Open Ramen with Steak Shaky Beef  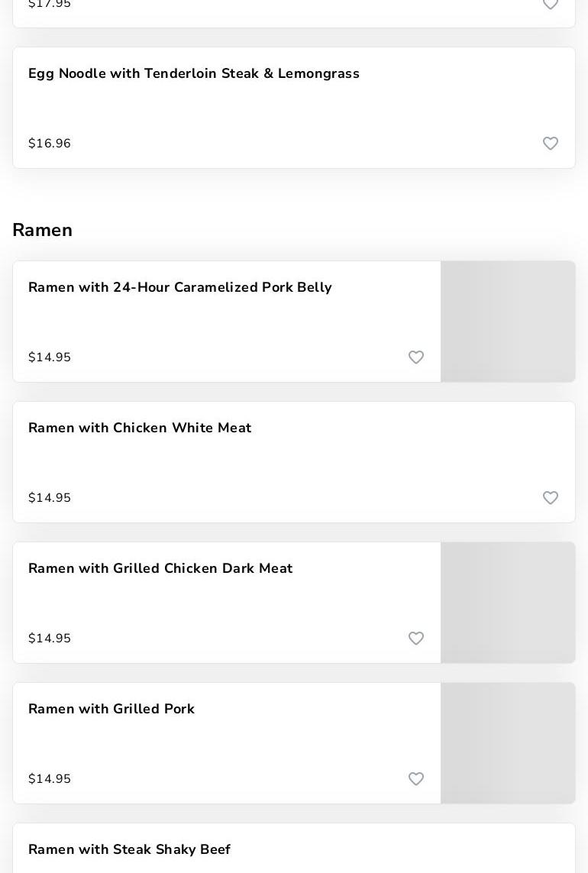click(x=130, y=850)
